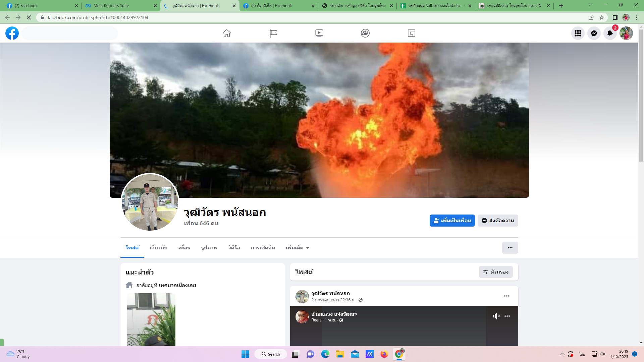
Task: Go to Facebook Watch video icon
Action: coord(319,33)
